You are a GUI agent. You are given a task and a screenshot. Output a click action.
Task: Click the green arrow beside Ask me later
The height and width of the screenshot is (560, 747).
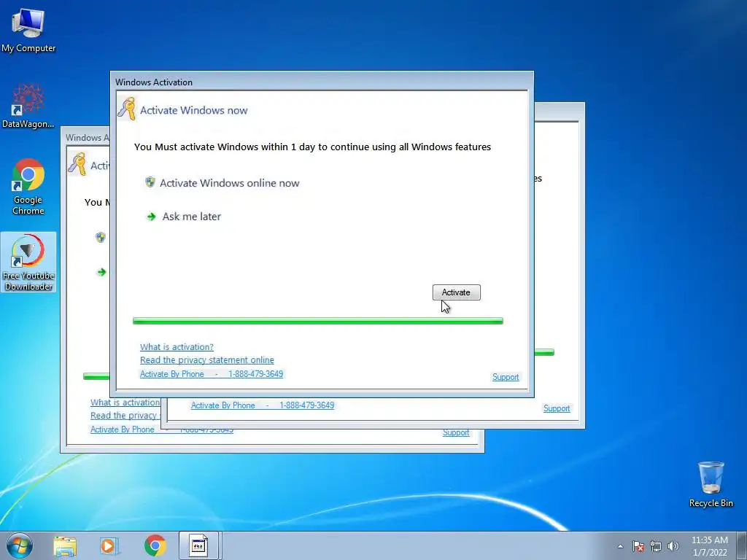pos(152,217)
